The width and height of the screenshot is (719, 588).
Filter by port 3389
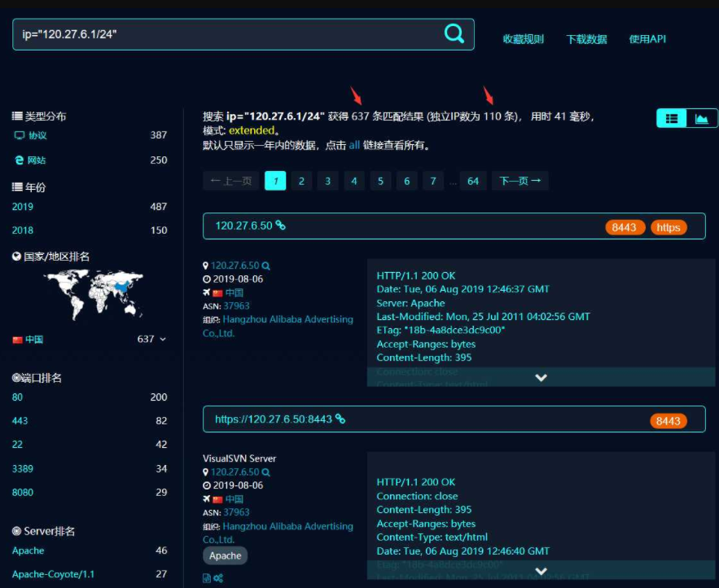pos(23,469)
